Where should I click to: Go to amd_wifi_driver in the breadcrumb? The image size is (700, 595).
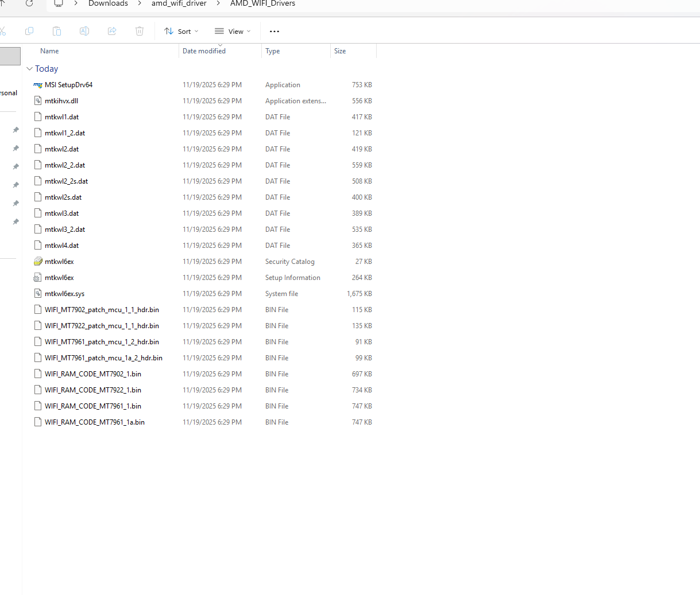tap(179, 3)
